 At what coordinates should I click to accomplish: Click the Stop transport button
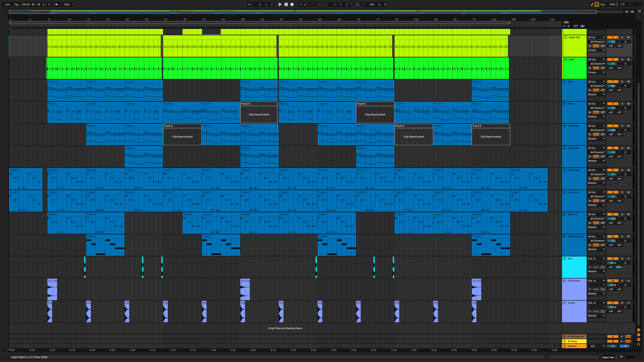[286, 4]
